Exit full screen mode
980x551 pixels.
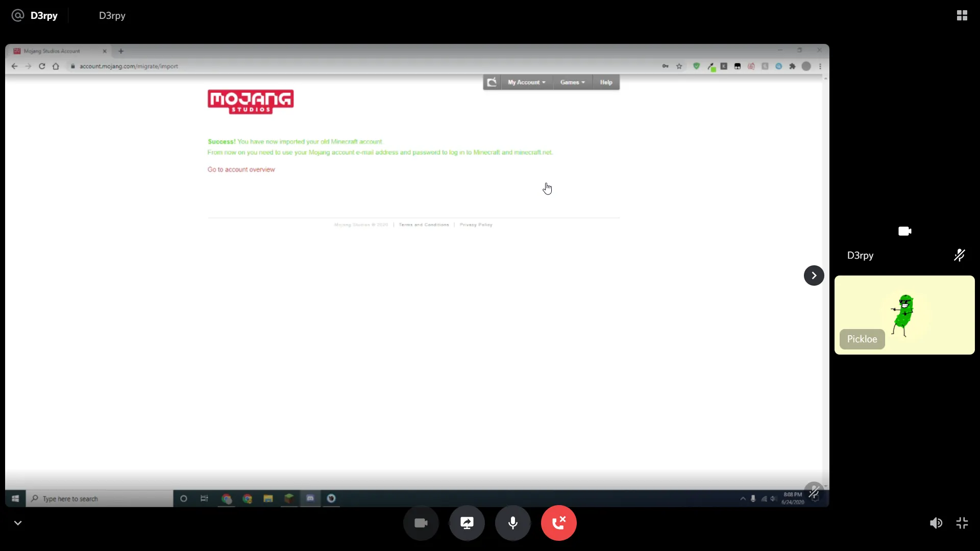point(962,523)
